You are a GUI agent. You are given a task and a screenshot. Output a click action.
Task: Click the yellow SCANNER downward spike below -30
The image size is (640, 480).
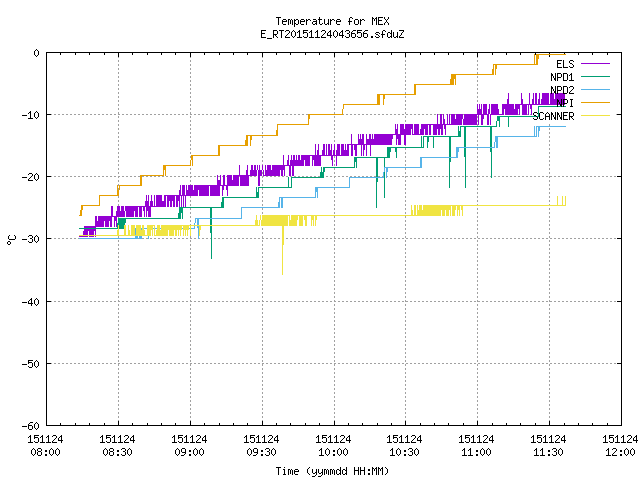coord(282,255)
